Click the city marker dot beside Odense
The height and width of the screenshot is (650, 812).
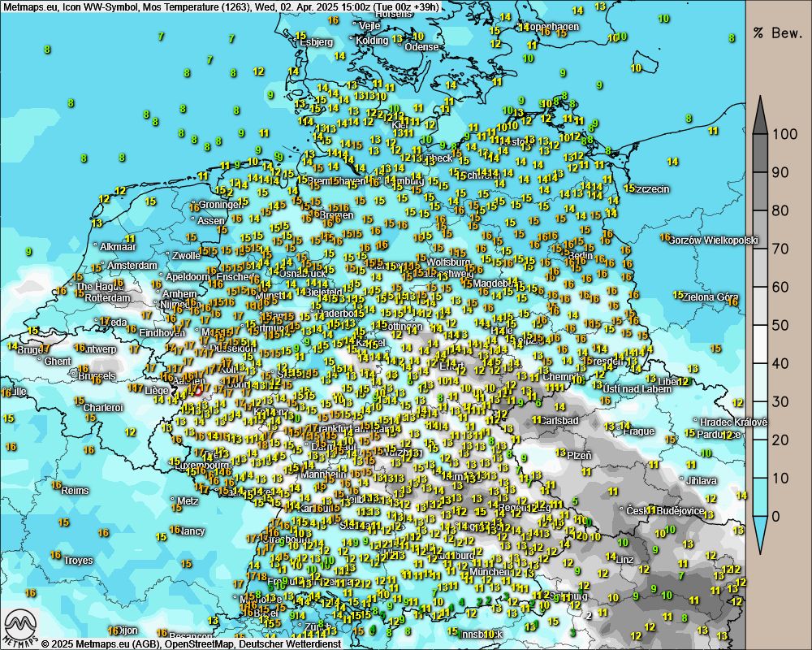click(x=408, y=47)
